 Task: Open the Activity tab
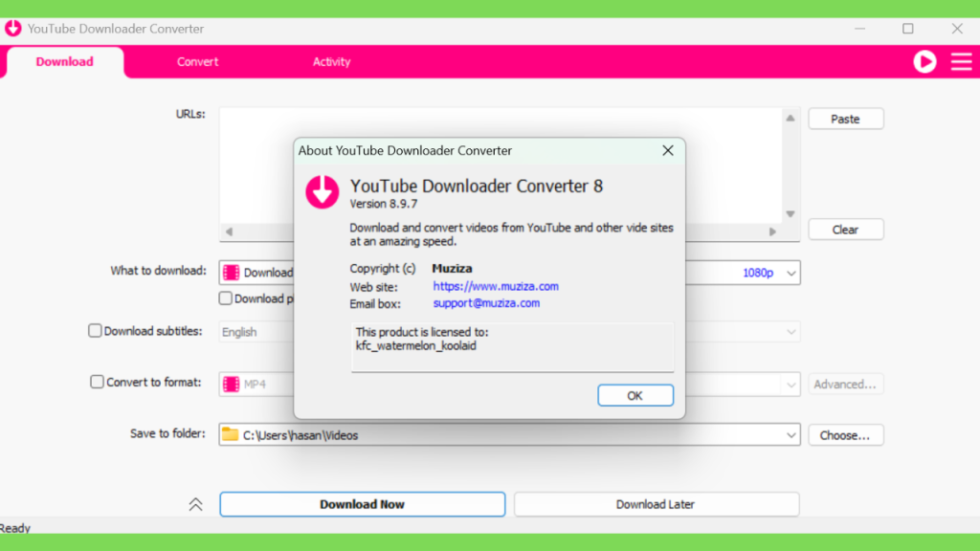[331, 62]
